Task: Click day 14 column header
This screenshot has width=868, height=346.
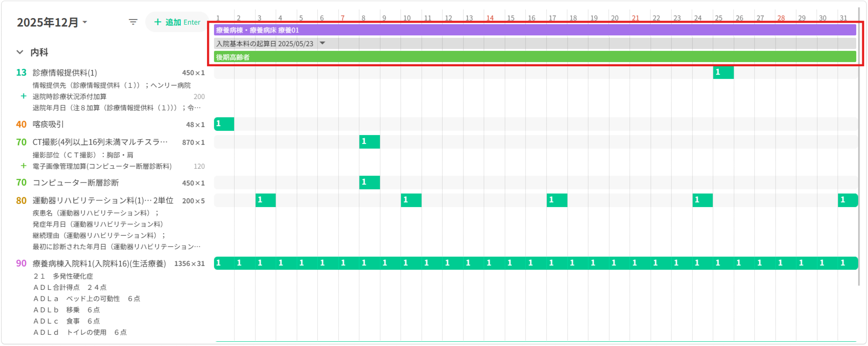Action: [x=490, y=18]
